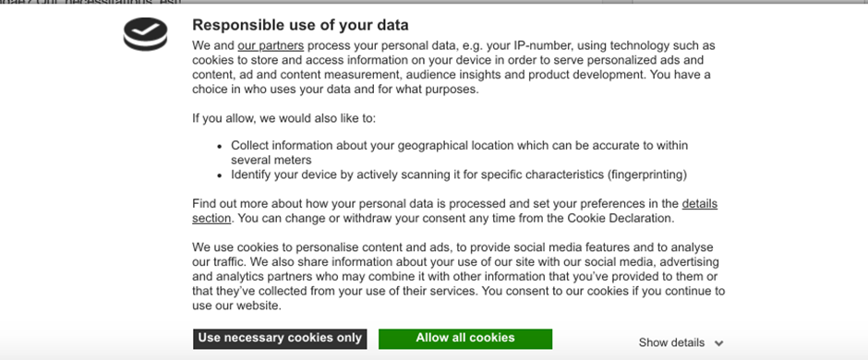
Task: Choose 'Use necessary cookies only'
Action: click(x=280, y=339)
